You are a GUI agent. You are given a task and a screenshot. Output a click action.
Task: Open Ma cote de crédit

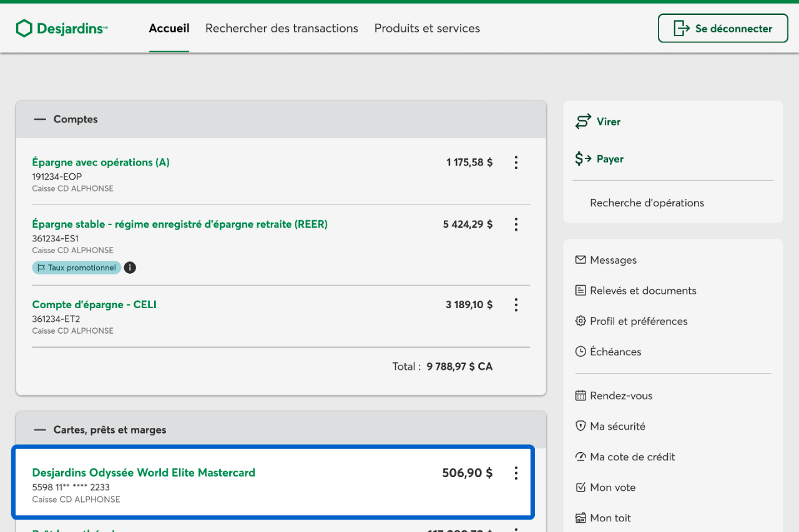click(632, 457)
